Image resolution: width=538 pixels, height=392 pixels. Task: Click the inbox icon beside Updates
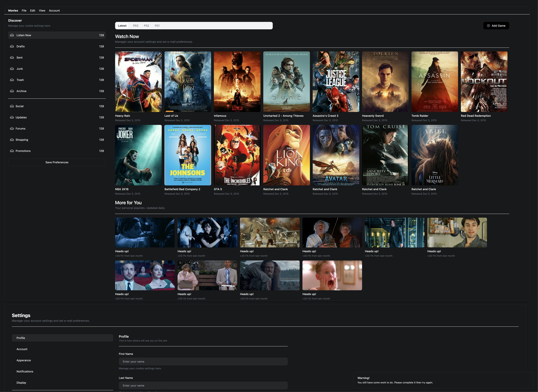12,117
